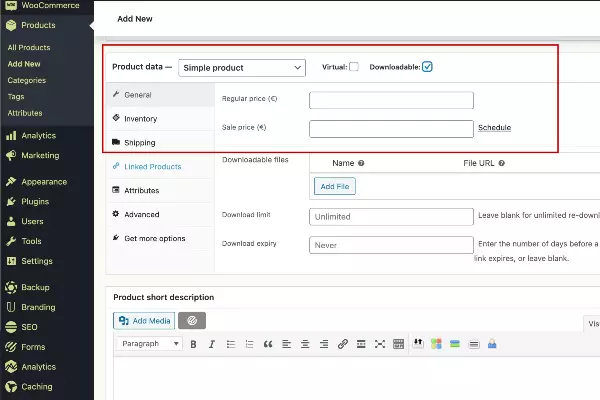The height and width of the screenshot is (400, 600).
Task: Uncheck the Downloadable checkbox
Action: click(427, 67)
